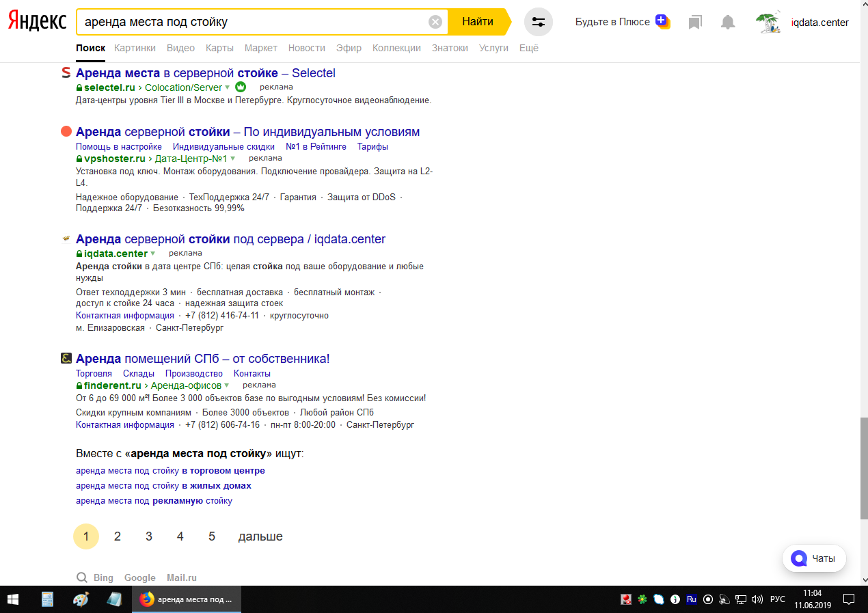Open the bookmarks flag icon
The width and height of the screenshot is (868, 613).
pos(695,22)
